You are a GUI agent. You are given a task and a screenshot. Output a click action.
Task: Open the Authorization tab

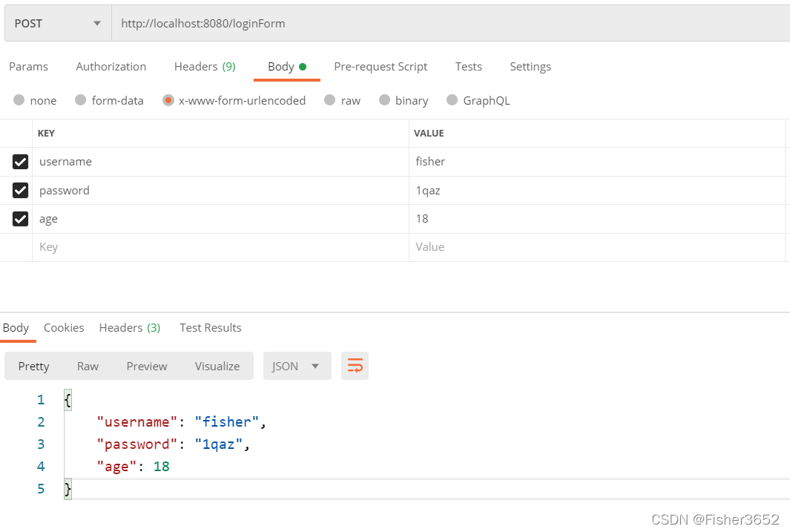point(111,67)
